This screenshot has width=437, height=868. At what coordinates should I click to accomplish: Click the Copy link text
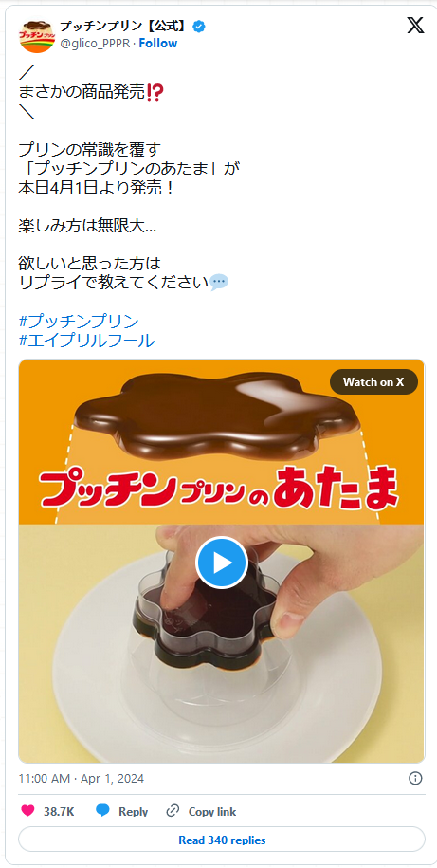(x=212, y=811)
